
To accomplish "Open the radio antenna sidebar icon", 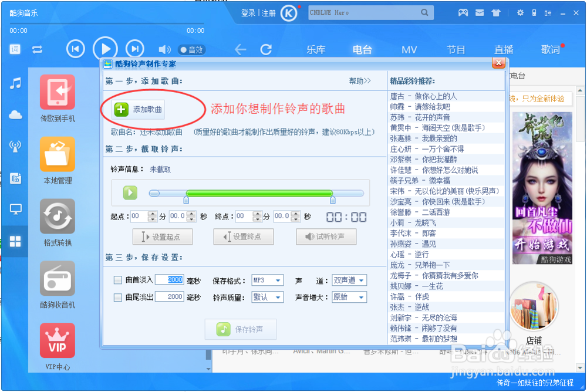I will pos(15,146).
